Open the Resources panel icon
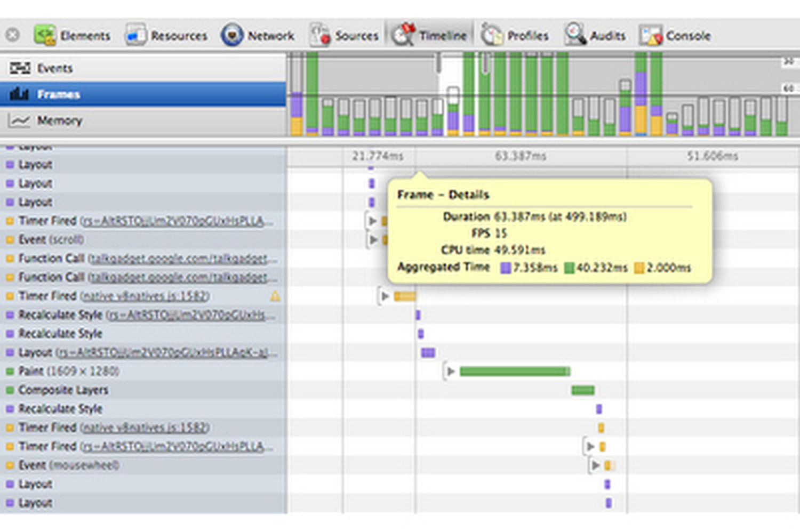The image size is (800, 532). [135, 35]
